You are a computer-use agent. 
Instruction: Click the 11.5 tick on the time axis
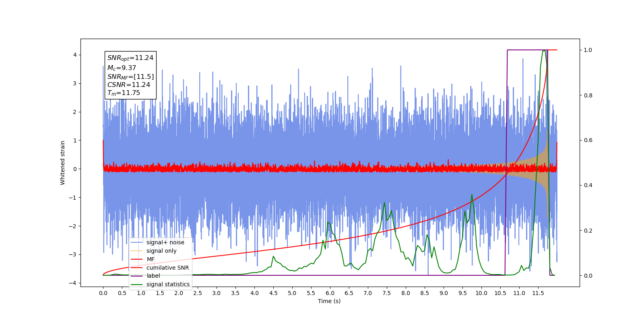538,293
